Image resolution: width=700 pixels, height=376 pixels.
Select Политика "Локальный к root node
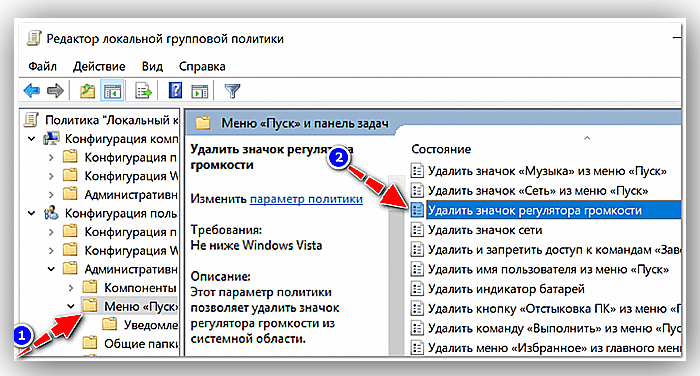coord(112,120)
